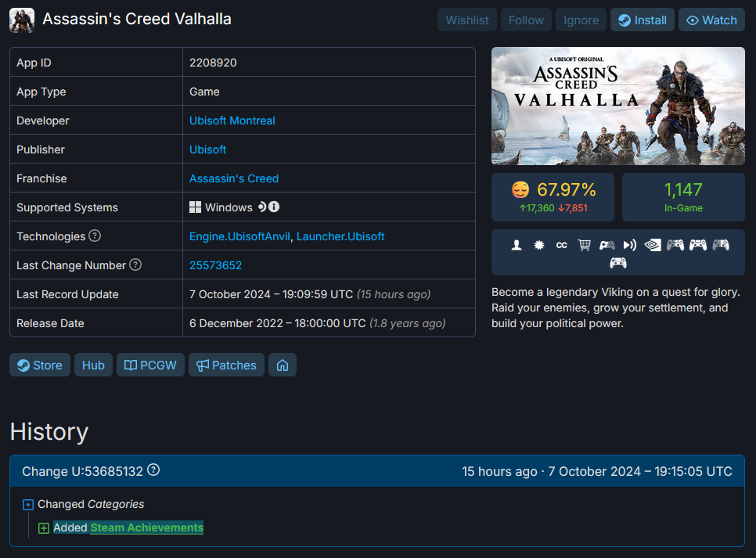Click the CC captions available icon
Image resolution: width=756 pixels, height=558 pixels.
562,245
